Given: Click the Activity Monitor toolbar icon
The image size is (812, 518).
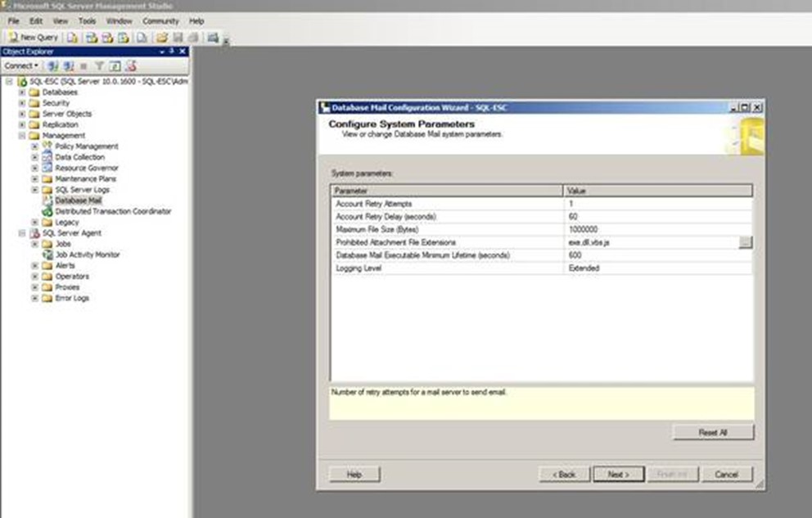Looking at the screenshot, I should pos(213,38).
